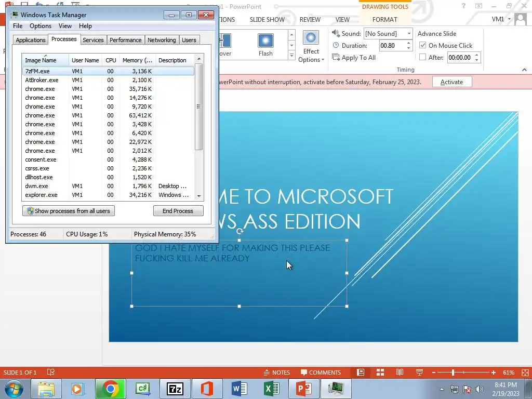Select the AtBroker.exe process row
Image resolution: width=532 pixels, height=399 pixels.
(108, 80)
